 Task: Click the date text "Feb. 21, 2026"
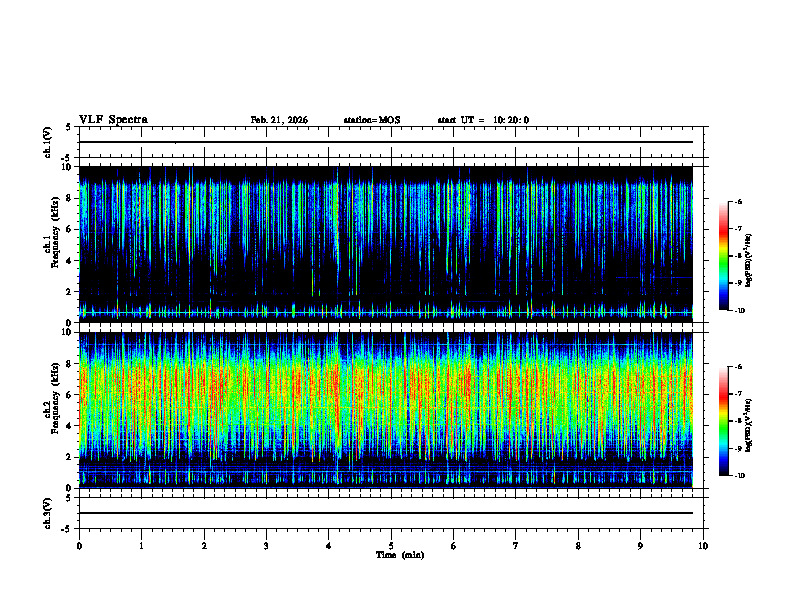[x=279, y=120]
